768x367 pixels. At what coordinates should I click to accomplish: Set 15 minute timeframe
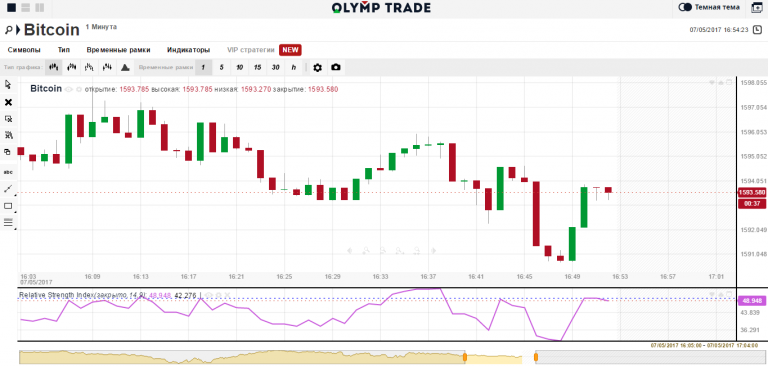tap(258, 68)
